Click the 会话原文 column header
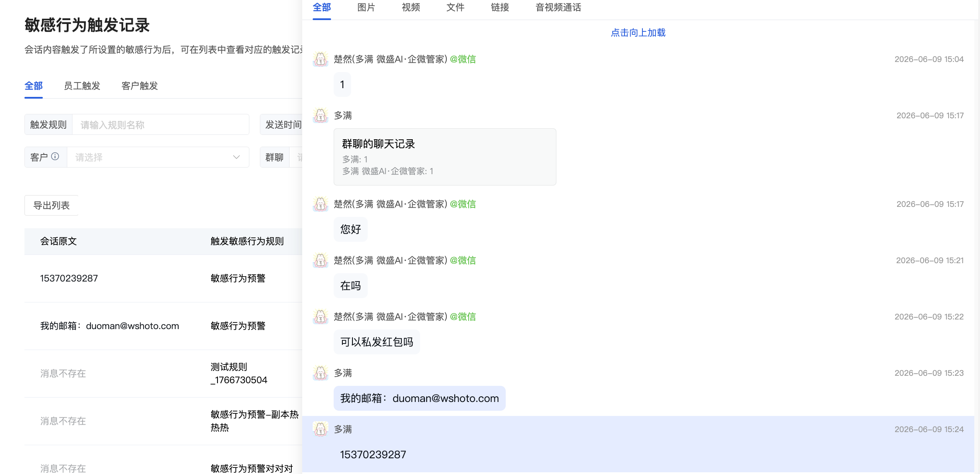The width and height of the screenshot is (980, 474). [x=59, y=241]
